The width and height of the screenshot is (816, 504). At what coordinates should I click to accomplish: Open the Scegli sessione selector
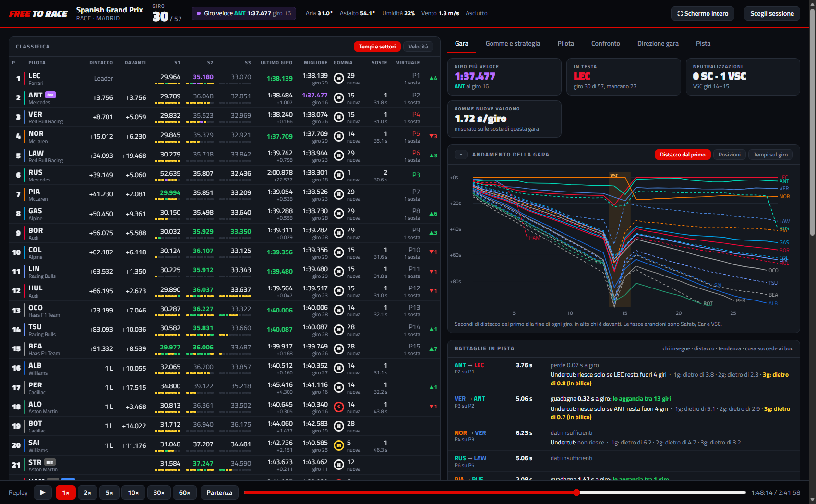(x=772, y=13)
